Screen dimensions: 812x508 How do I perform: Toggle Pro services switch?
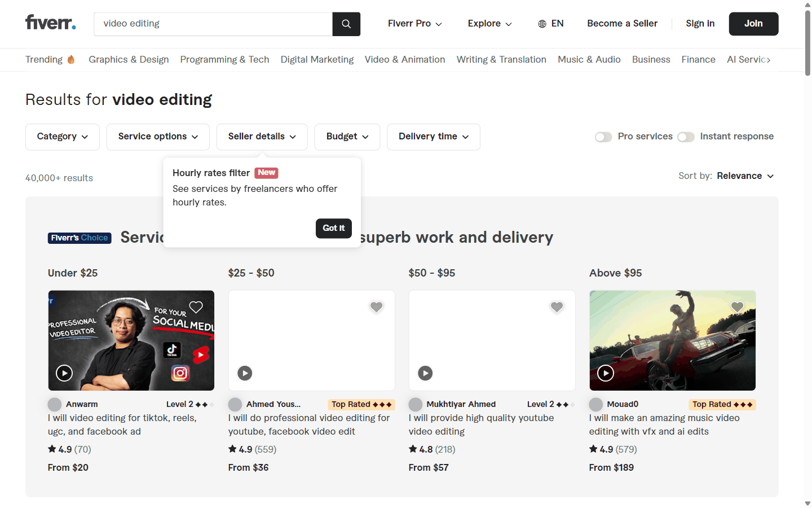(603, 137)
